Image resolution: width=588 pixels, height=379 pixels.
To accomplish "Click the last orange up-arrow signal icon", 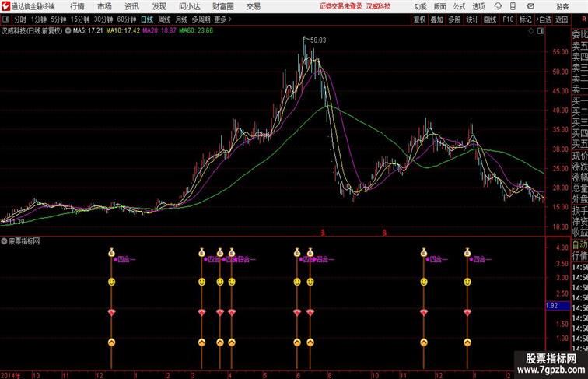I will coord(467,342).
